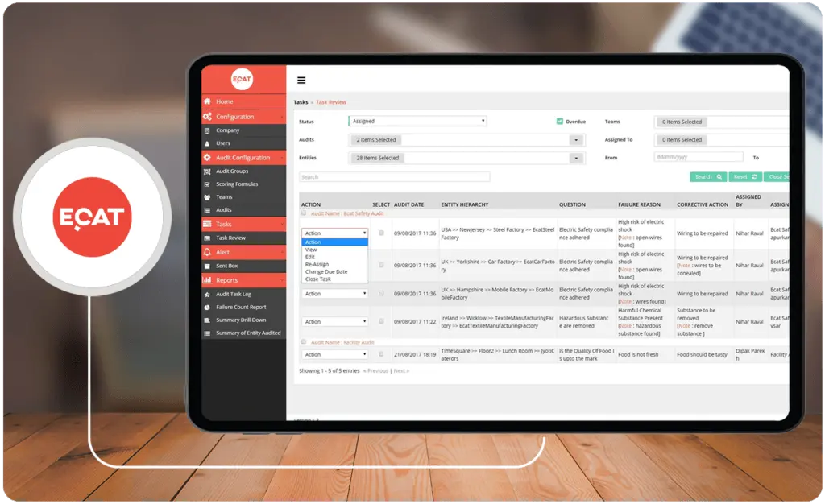Click the Summary of Entity Audited icon
Screen dimensions: 825x504
(207, 333)
